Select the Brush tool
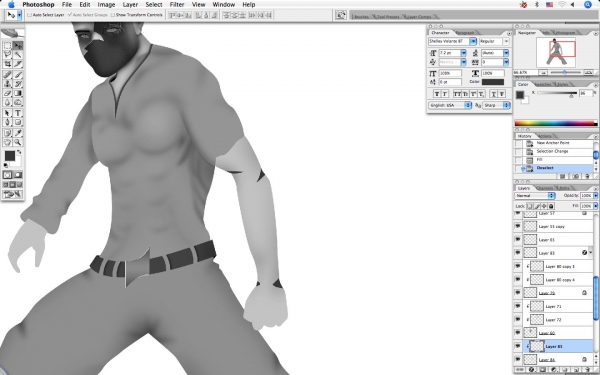Screen dimensions: 600x375 (x=18, y=75)
